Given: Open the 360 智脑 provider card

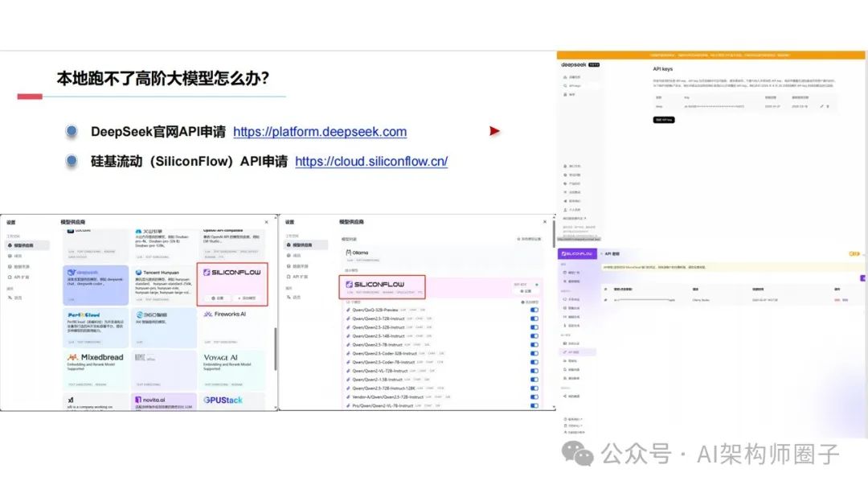Looking at the screenshot, I should pos(163,327).
